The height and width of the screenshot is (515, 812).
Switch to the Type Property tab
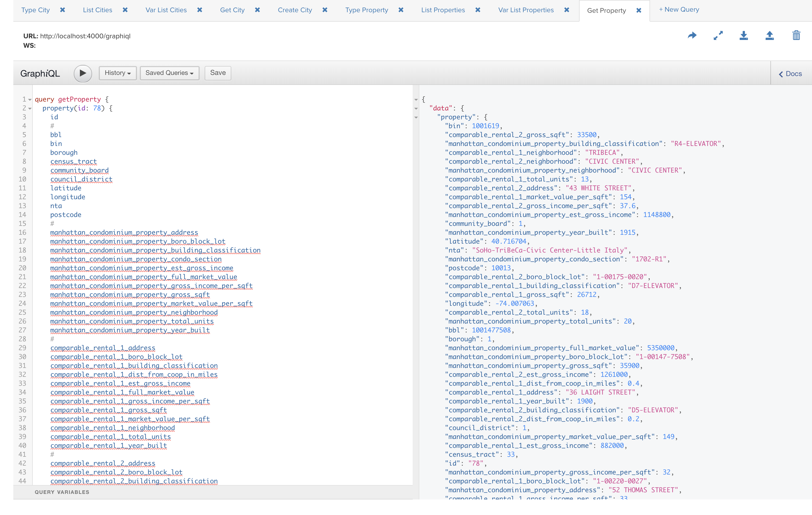point(367,10)
